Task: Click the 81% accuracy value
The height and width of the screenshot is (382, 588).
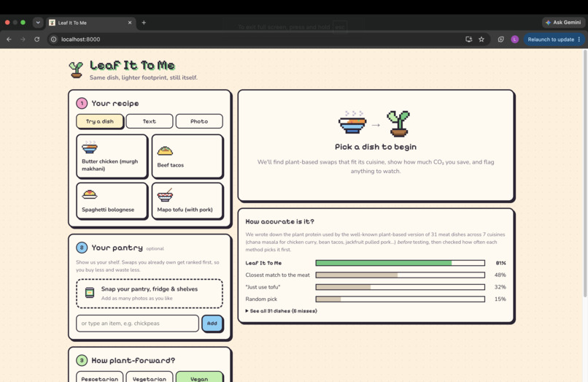Action: click(x=500, y=263)
